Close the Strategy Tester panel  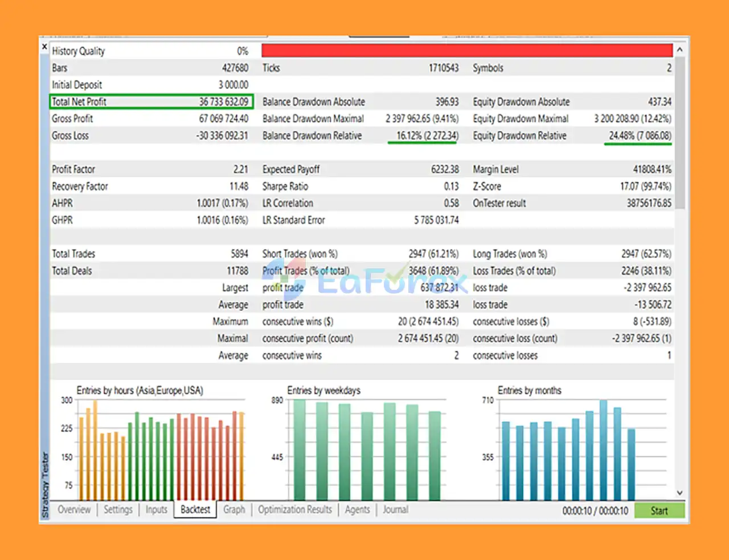[44, 47]
